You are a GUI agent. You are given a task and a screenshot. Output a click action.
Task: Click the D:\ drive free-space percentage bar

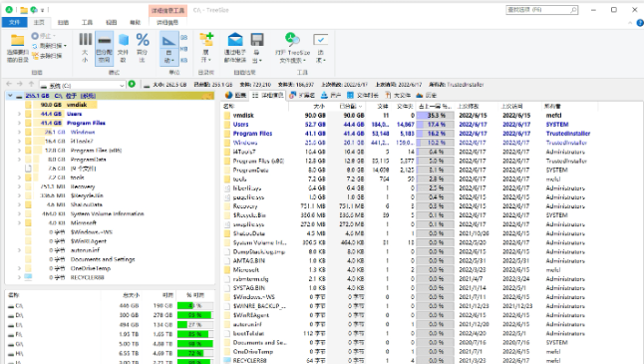pyautogui.click(x=195, y=315)
